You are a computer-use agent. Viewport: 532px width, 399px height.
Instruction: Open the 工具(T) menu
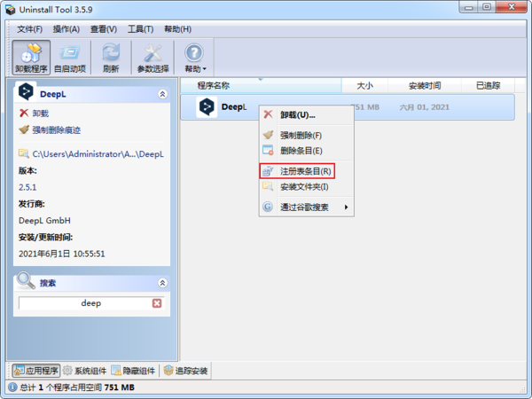click(x=140, y=29)
